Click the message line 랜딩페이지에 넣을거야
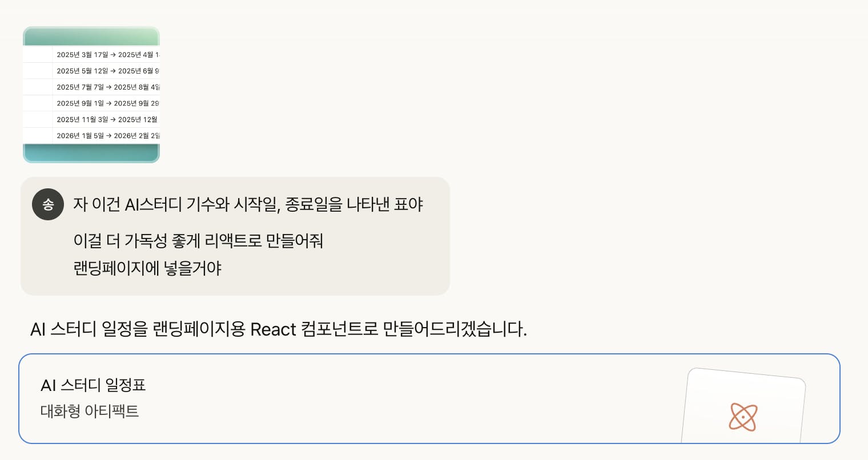The image size is (868, 460). click(x=147, y=268)
